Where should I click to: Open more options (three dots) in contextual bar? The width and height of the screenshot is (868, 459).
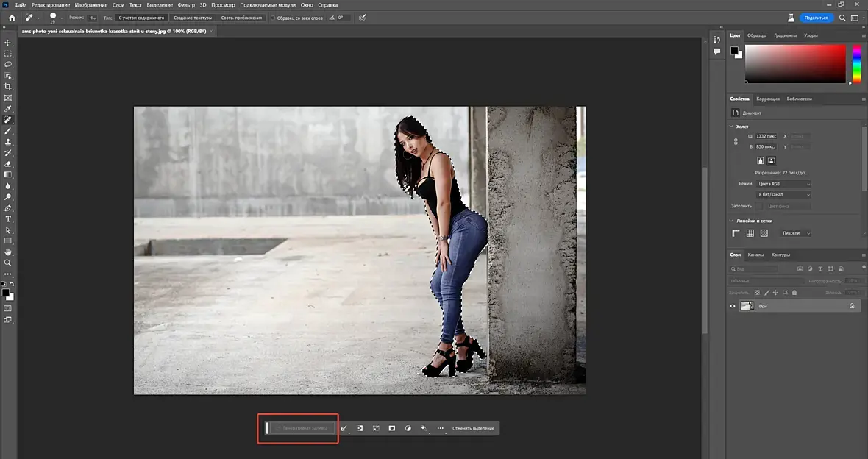[441, 428]
